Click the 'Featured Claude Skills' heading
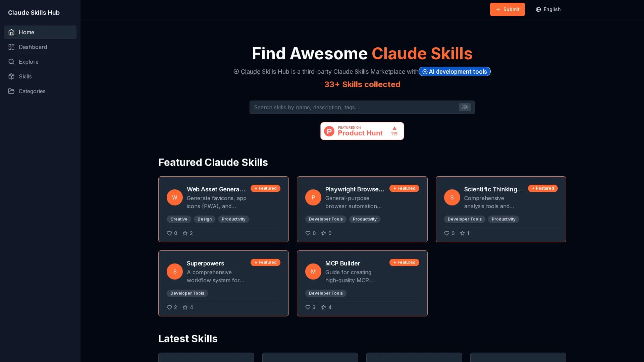 pos(213,162)
